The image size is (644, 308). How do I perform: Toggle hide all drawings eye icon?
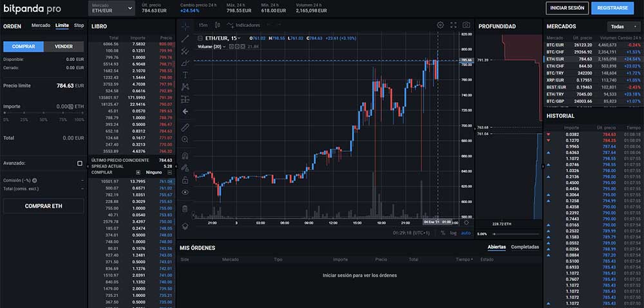185,192
